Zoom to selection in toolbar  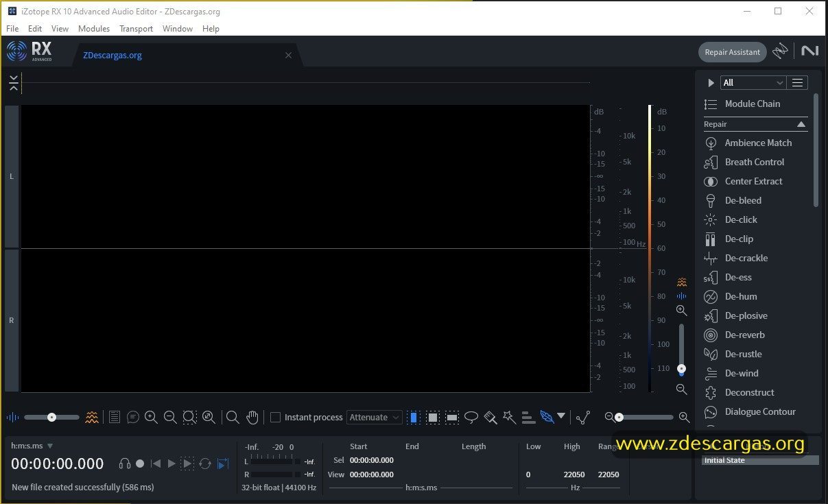pos(190,417)
